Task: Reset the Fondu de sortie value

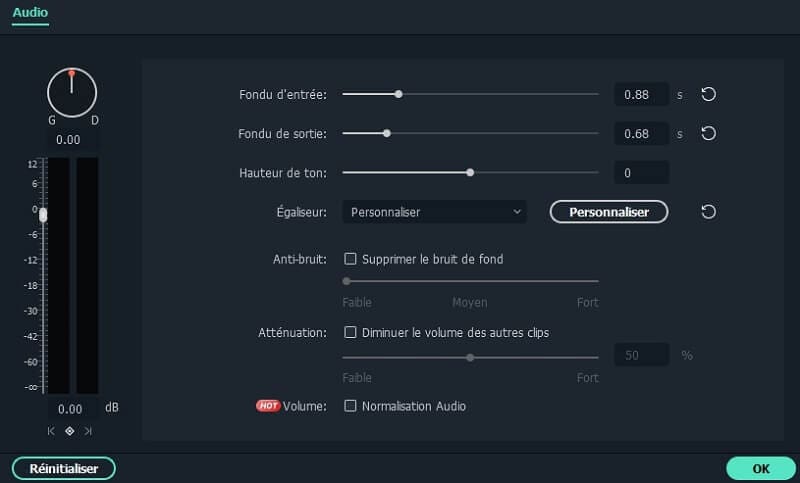Action: (708, 134)
